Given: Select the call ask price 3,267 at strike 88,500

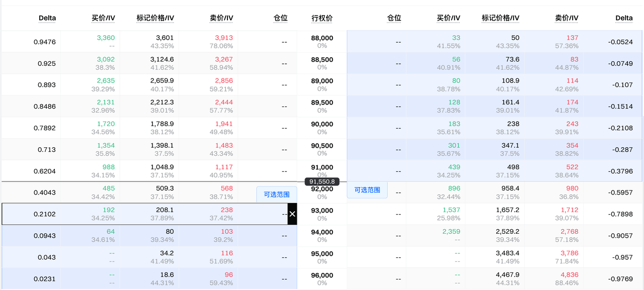Looking at the screenshot, I should 223,59.
